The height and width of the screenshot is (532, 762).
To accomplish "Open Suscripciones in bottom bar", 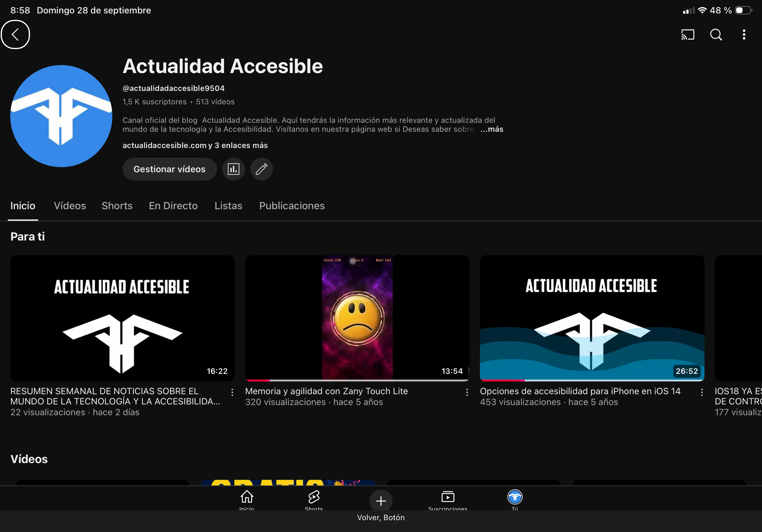I will pos(448,500).
